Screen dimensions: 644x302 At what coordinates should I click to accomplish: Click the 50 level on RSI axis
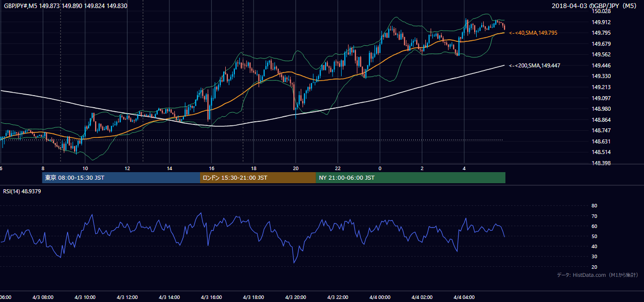pos(594,236)
